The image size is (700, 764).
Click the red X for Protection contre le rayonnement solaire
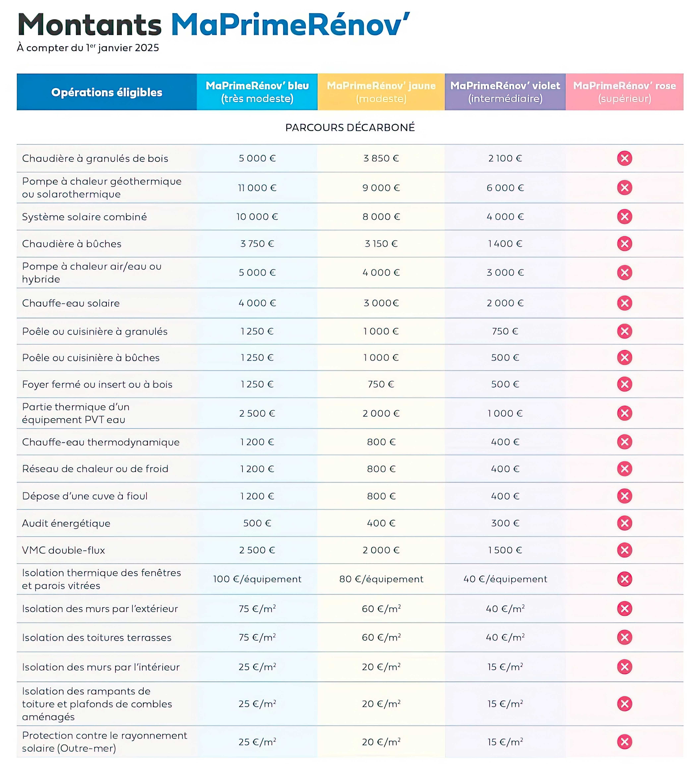624,742
